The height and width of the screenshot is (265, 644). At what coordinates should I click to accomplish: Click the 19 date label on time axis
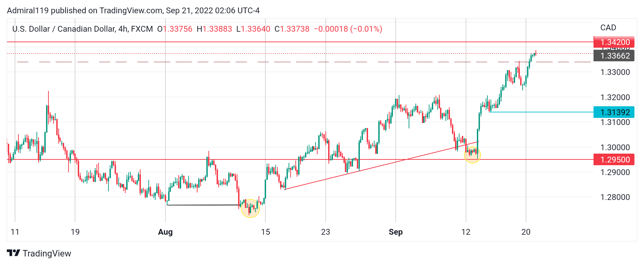click(x=75, y=232)
